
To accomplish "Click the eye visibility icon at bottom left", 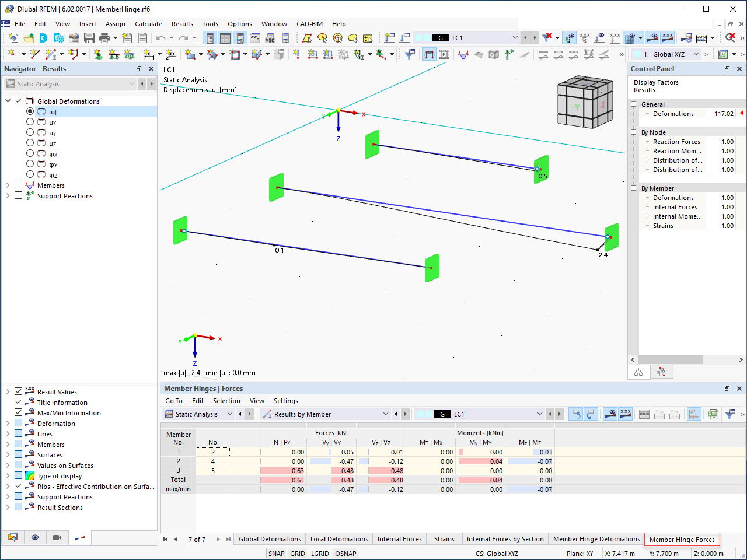I will (x=35, y=538).
